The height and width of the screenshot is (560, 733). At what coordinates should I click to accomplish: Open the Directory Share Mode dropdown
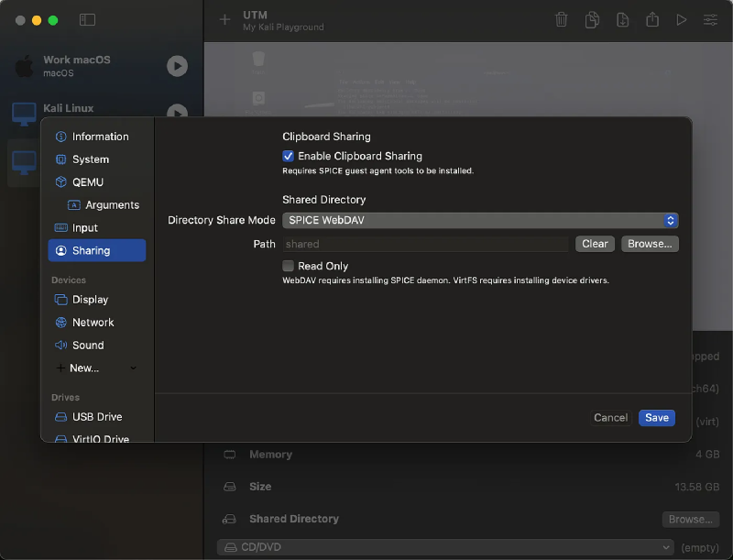coord(480,220)
